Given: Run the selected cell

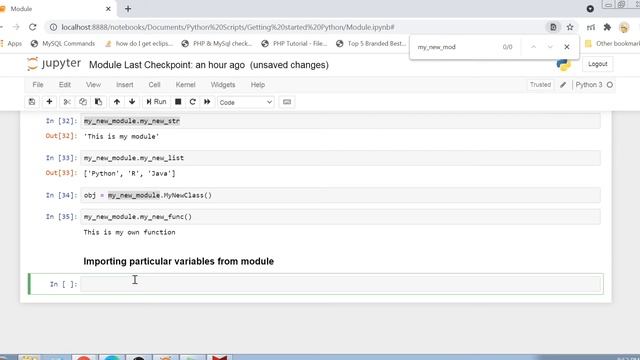Looking at the screenshot, I should click(156, 102).
